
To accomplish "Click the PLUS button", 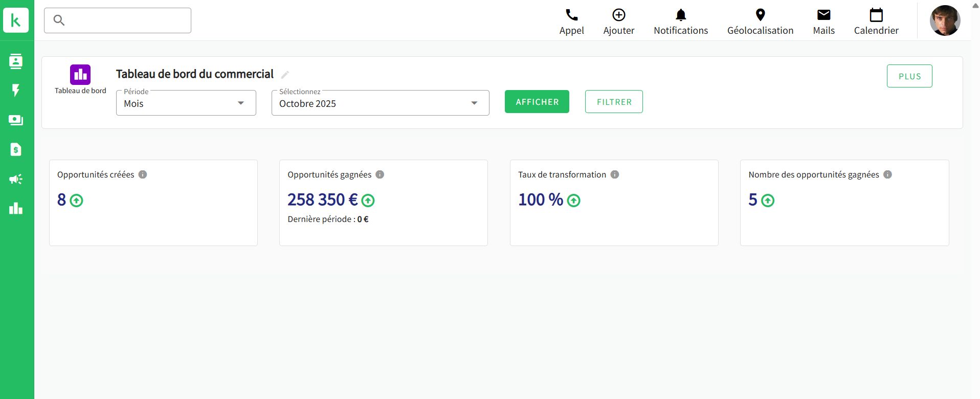I will pos(909,76).
